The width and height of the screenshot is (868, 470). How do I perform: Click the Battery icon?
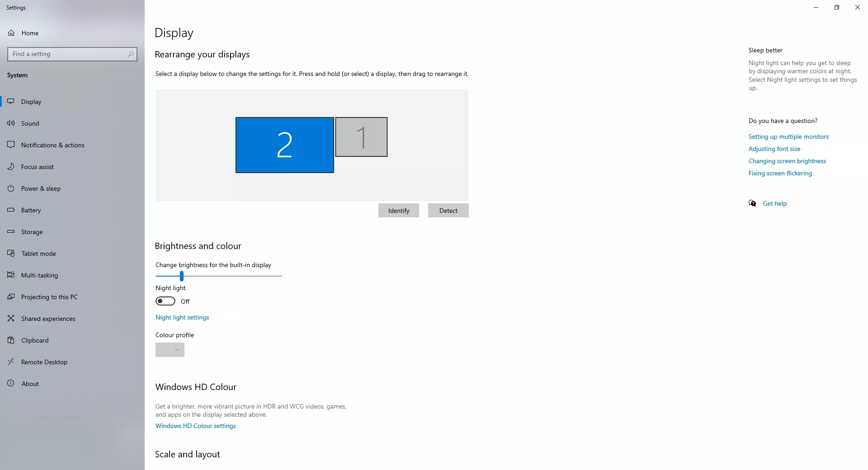11,210
